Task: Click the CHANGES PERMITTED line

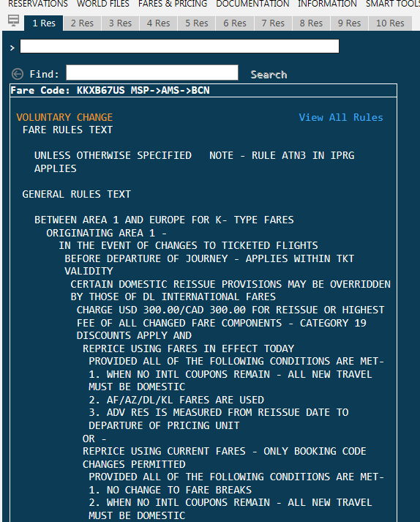Action: pyautogui.click(x=134, y=464)
